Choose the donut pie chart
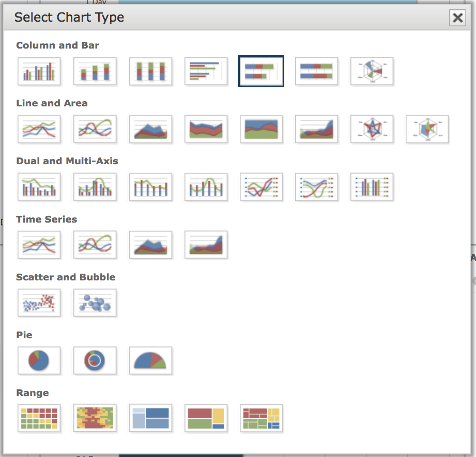Image resolution: width=476 pixels, height=457 pixels. click(95, 361)
